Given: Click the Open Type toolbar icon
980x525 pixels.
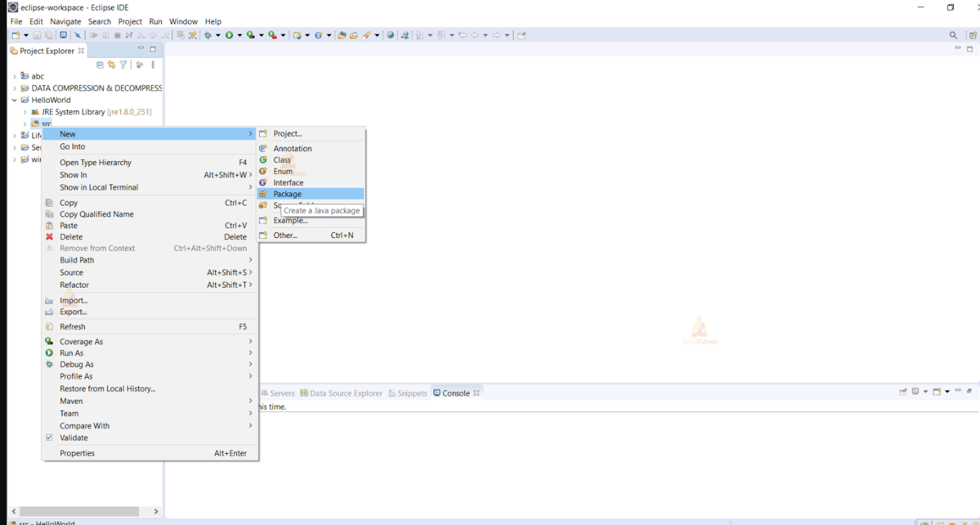Looking at the screenshot, I should pos(342,35).
